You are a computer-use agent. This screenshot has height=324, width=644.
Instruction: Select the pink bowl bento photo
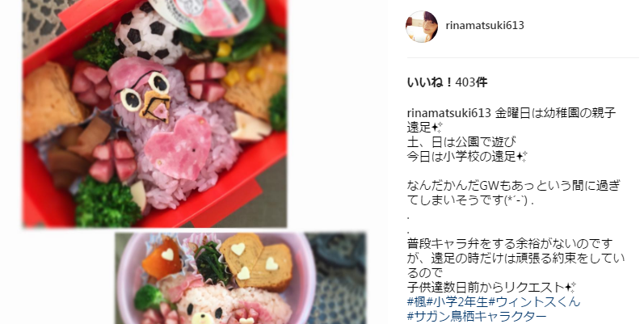[240, 279]
